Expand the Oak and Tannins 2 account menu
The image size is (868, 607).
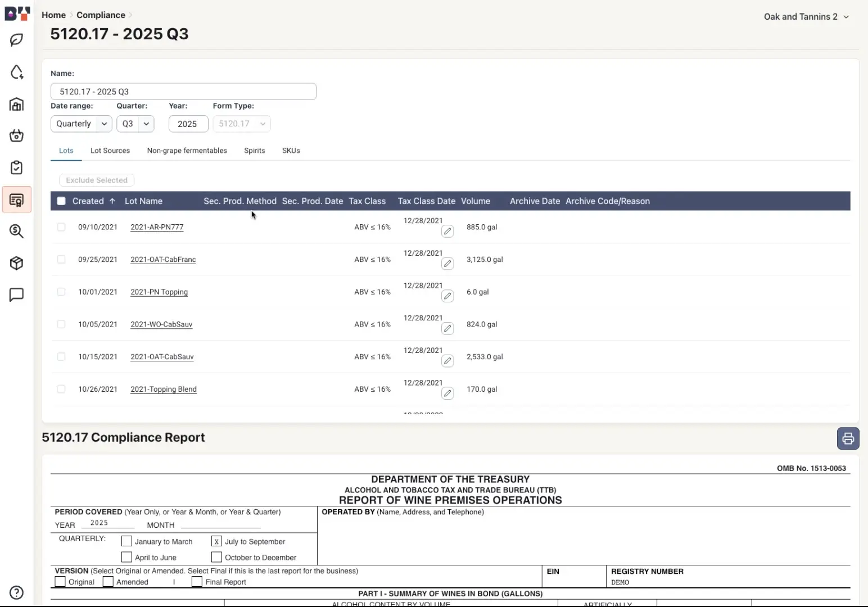806,16
